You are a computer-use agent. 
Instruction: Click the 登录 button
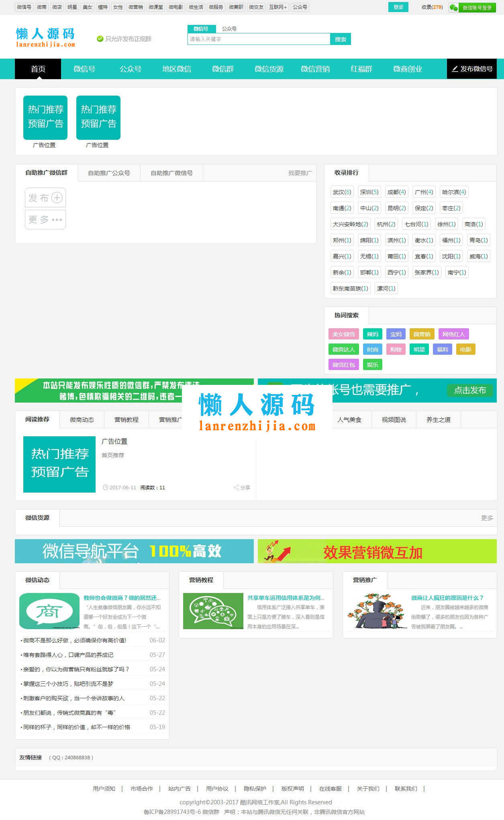click(398, 7)
